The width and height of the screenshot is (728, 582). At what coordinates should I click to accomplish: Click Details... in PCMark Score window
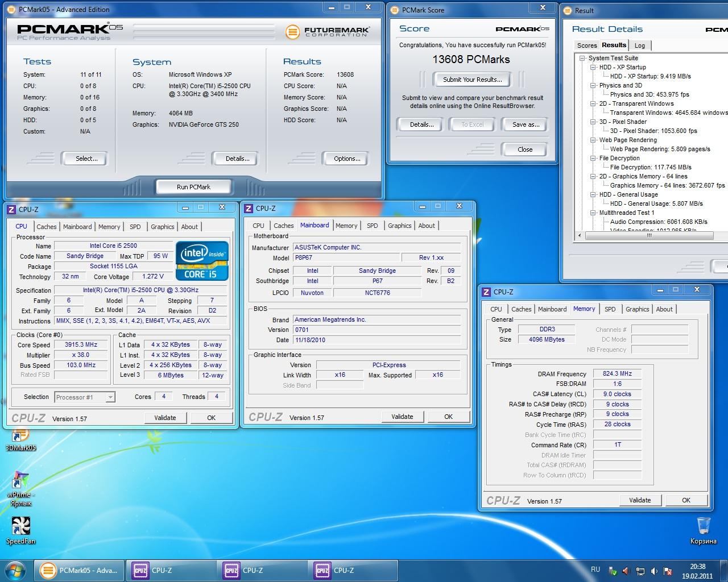coord(421,124)
